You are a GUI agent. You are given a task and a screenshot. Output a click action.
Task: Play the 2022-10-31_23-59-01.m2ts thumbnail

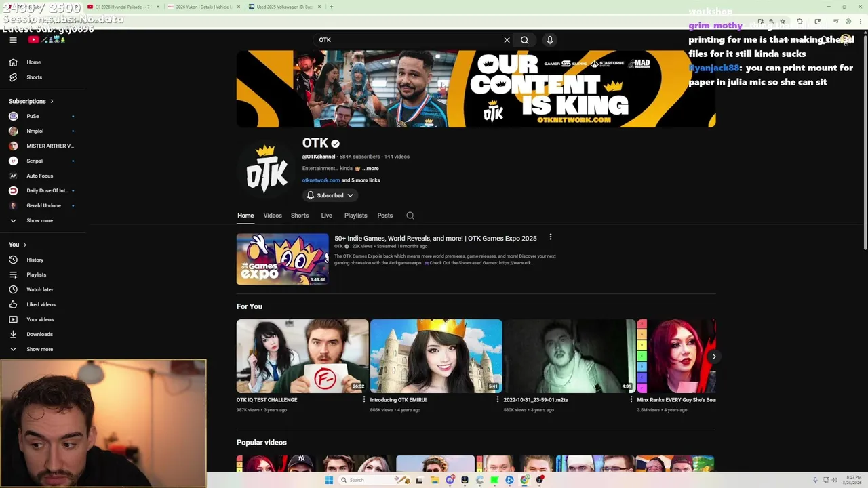pos(570,356)
